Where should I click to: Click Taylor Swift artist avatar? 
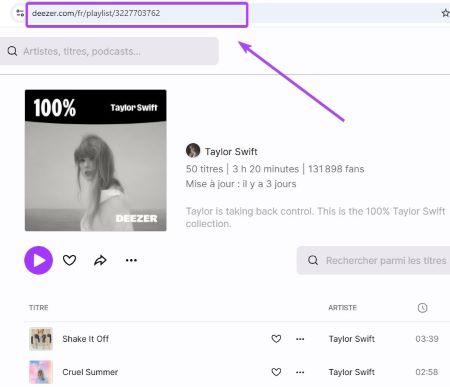click(x=193, y=150)
